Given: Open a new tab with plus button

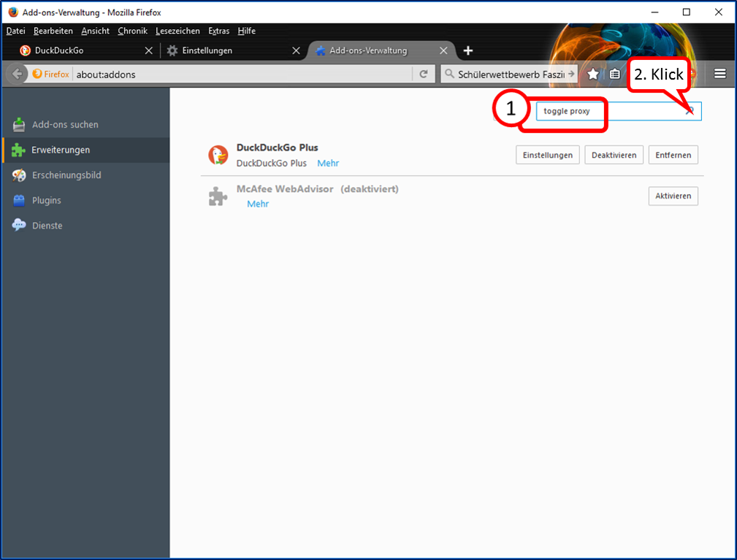Looking at the screenshot, I should pos(467,50).
